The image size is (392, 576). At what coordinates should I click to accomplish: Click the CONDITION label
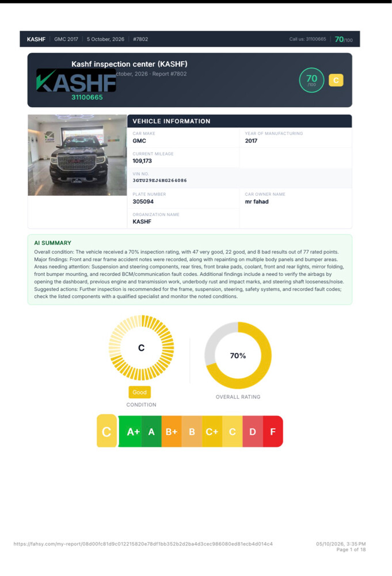[x=141, y=404]
